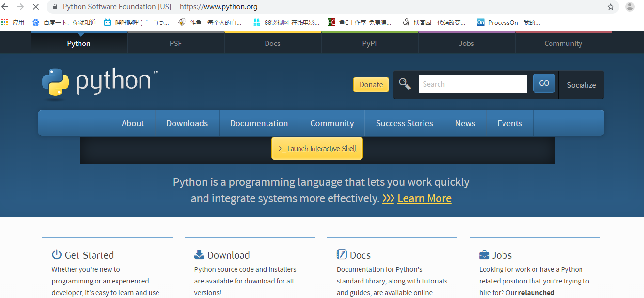The image size is (644, 298).
Task: Launch the Interactive Shell
Action: [x=317, y=149]
